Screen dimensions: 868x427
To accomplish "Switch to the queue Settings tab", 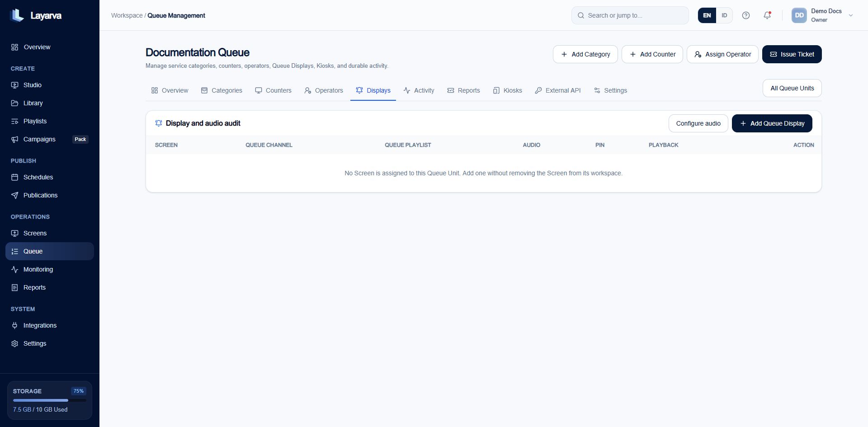I will [610, 90].
